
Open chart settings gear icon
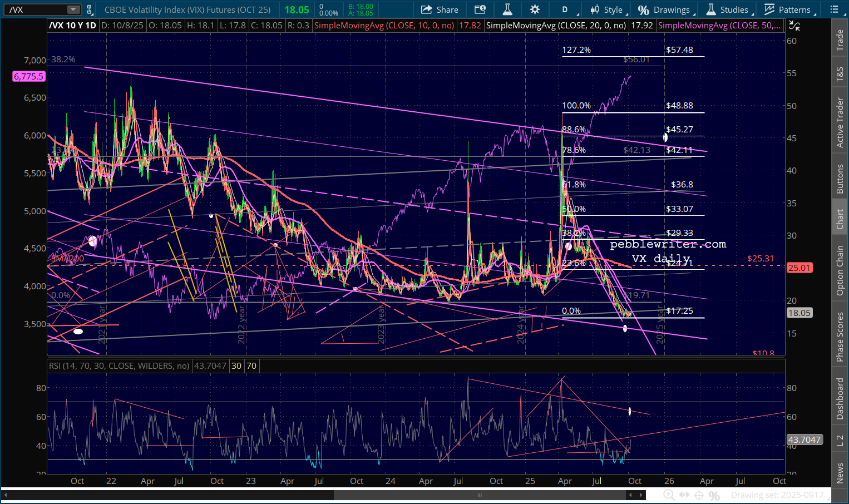click(535, 9)
